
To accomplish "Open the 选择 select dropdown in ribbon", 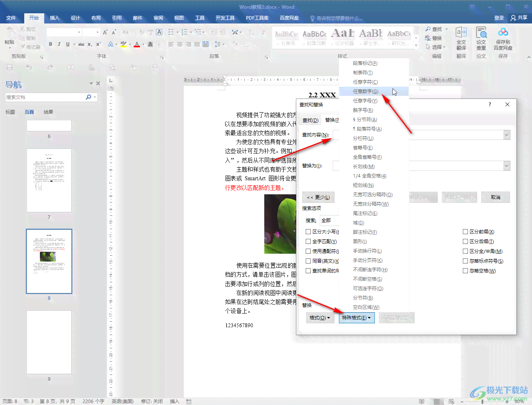I will tap(435, 47).
